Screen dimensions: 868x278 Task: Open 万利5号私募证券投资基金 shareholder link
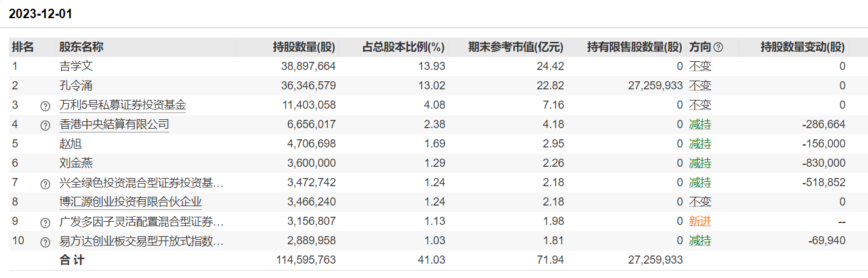click(x=123, y=105)
